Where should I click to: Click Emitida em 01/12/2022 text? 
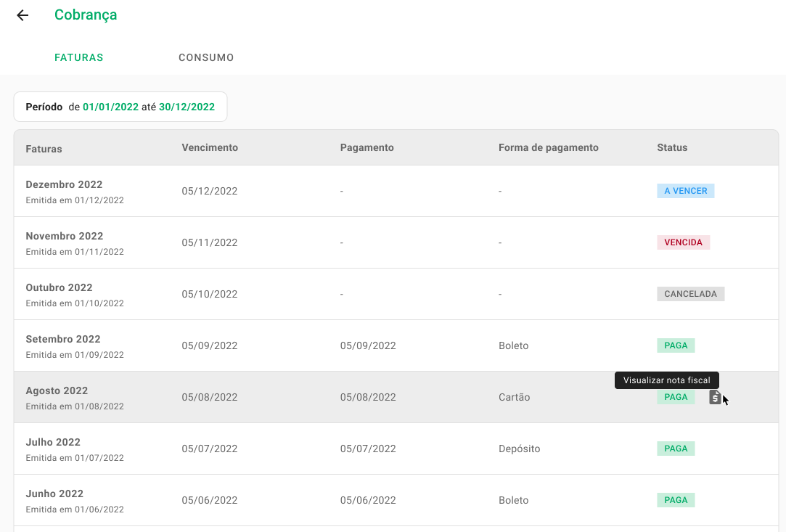(75, 200)
